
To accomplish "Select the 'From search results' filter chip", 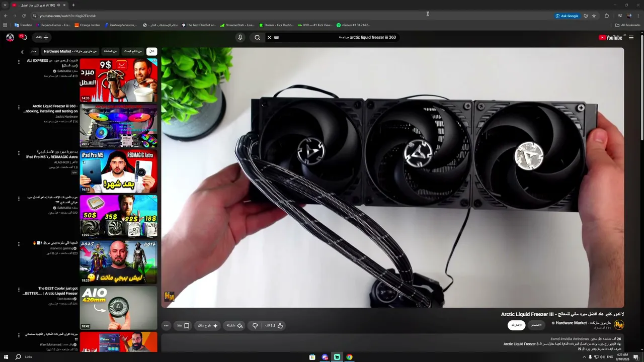I will 133,51.
